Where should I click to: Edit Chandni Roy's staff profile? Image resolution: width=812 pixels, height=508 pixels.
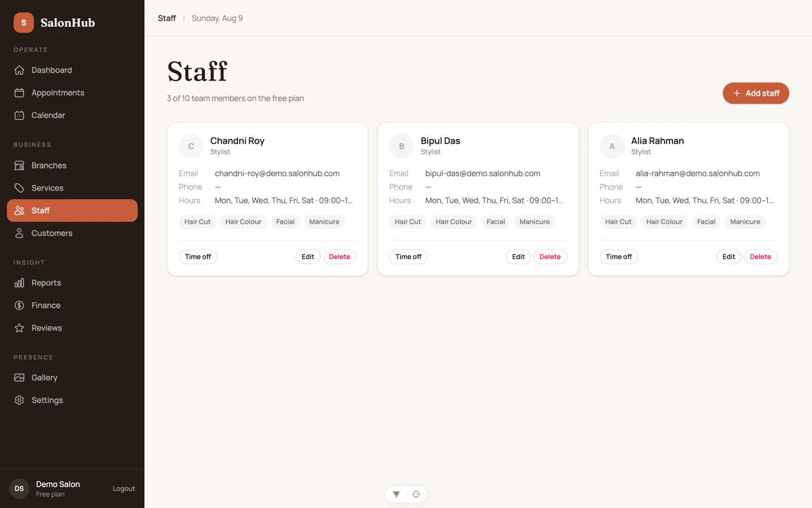pyautogui.click(x=308, y=257)
